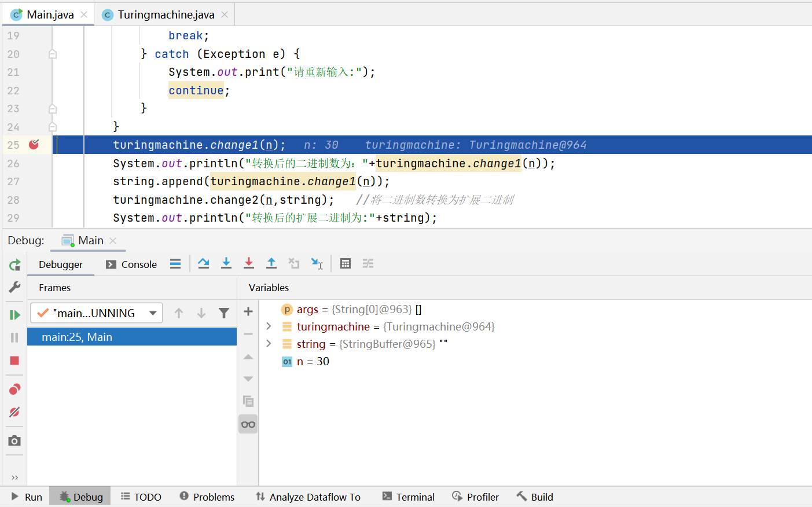
Task: Step into the method call
Action: tap(226, 264)
